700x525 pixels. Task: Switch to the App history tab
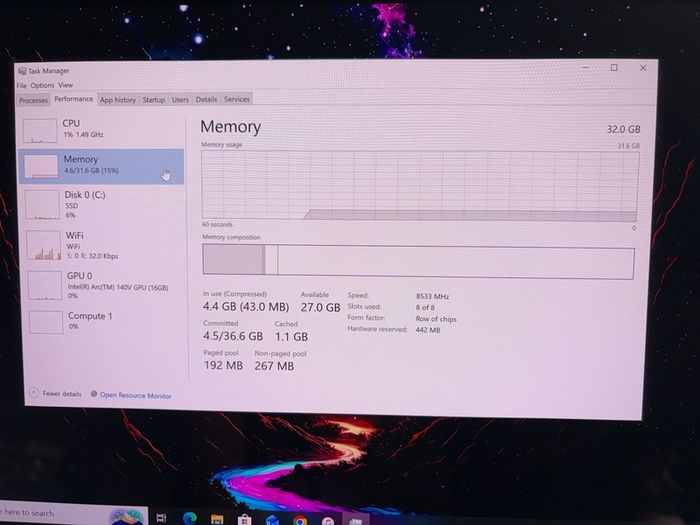[117, 100]
